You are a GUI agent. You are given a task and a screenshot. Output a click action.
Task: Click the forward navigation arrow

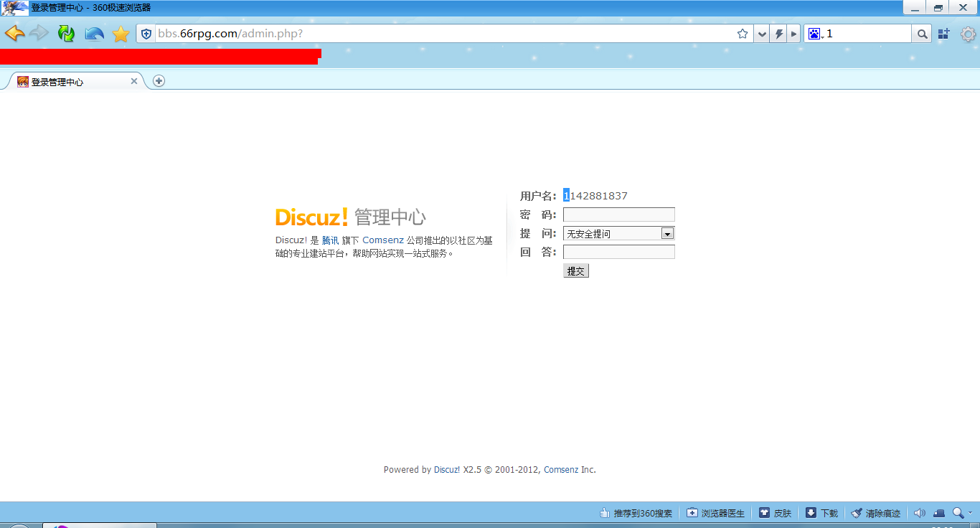[x=39, y=33]
